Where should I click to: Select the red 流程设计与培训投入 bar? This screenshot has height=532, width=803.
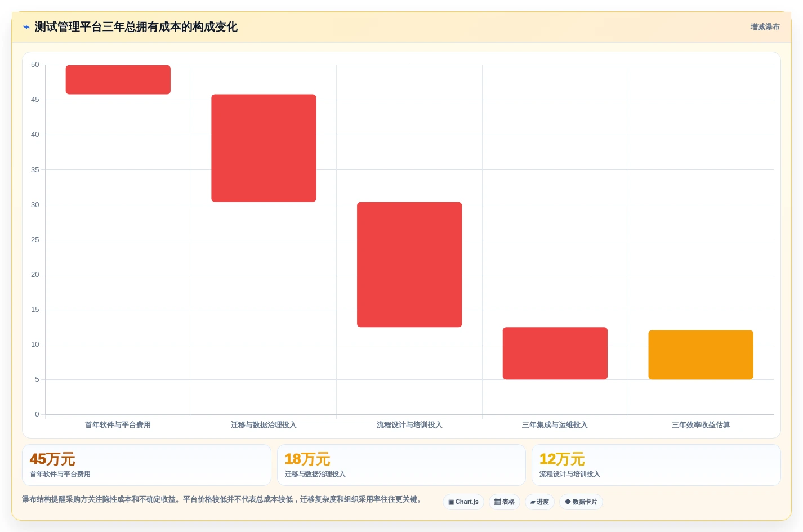point(409,265)
